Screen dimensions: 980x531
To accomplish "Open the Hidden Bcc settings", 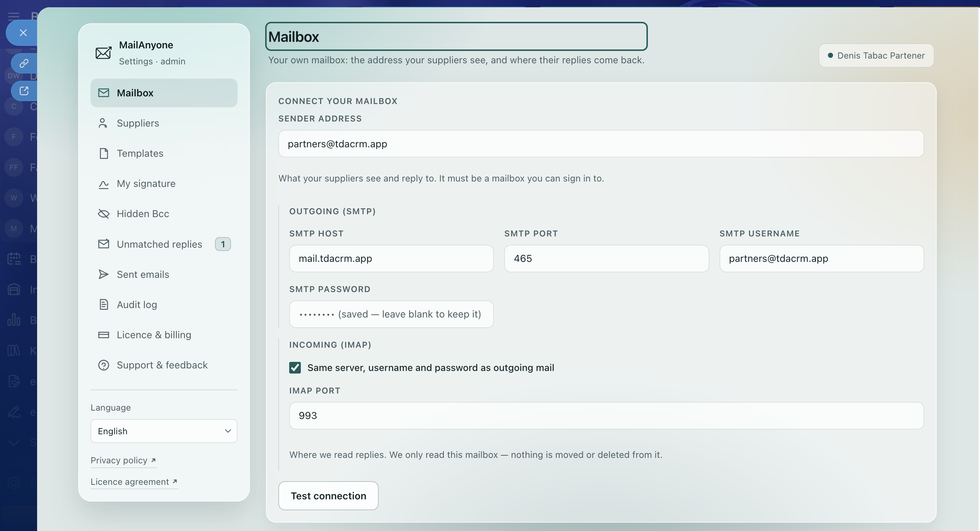I will (x=164, y=214).
